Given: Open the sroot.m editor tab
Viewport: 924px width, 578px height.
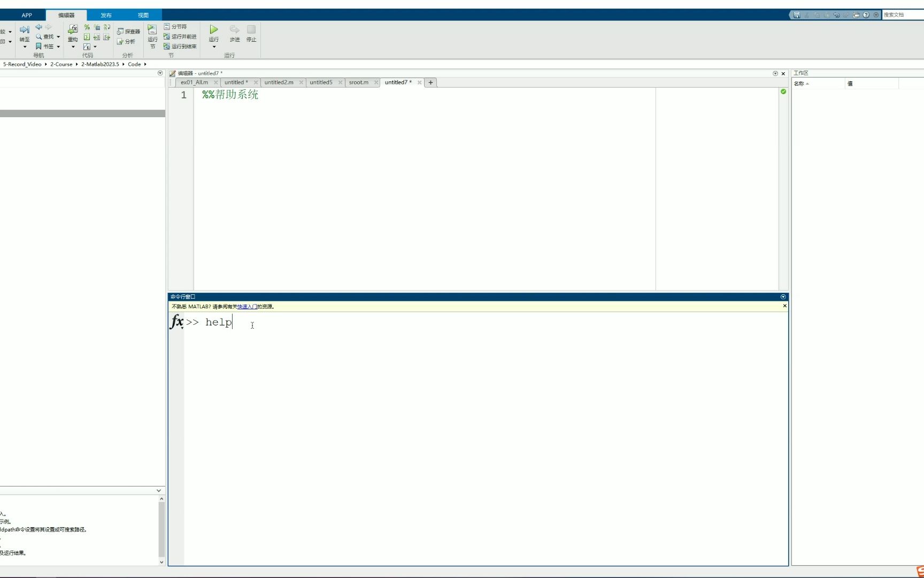Looking at the screenshot, I should (x=358, y=82).
